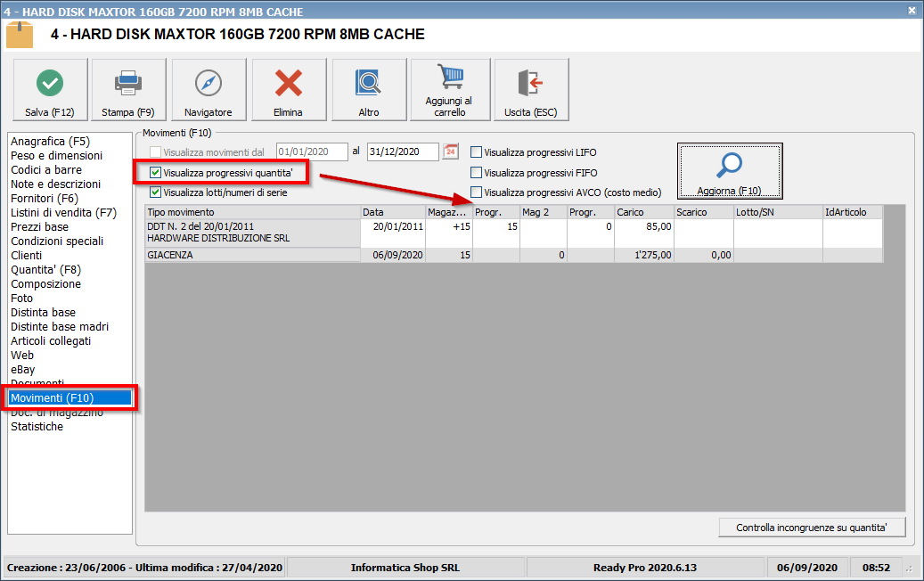Click the Lotto/SN column header
The width and height of the screenshot is (924, 581).
[x=778, y=212]
